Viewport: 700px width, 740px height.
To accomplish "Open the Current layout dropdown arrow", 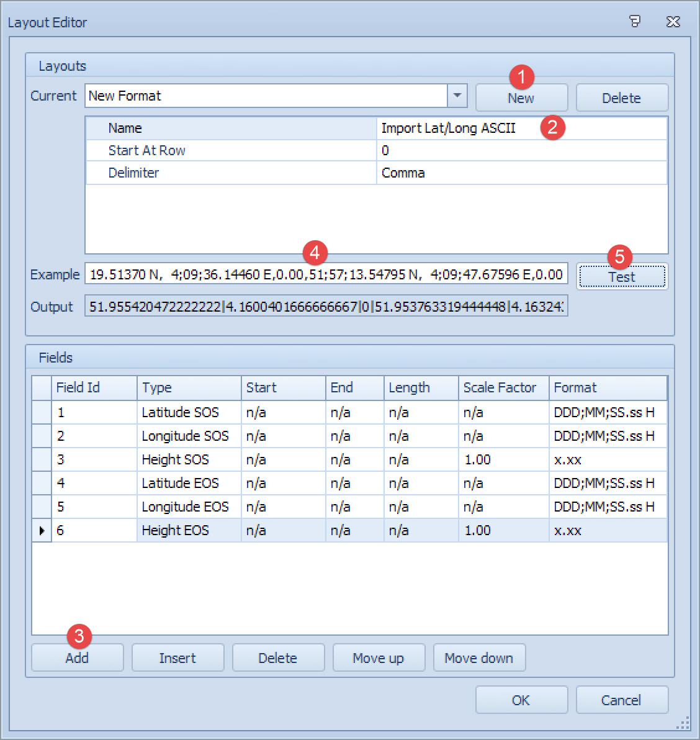I will coord(457,96).
